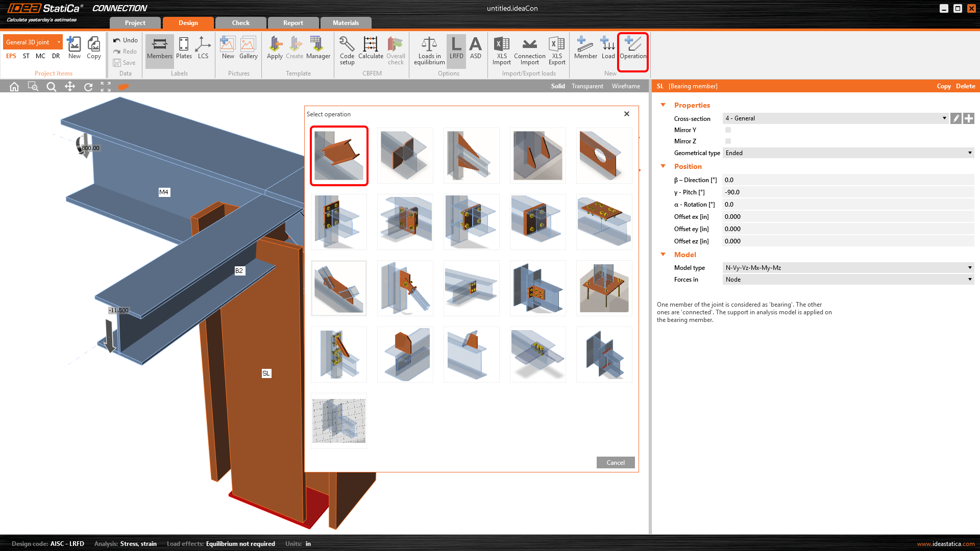The width and height of the screenshot is (980, 551).
Task: Open the Materials tab
Action: 346,23
